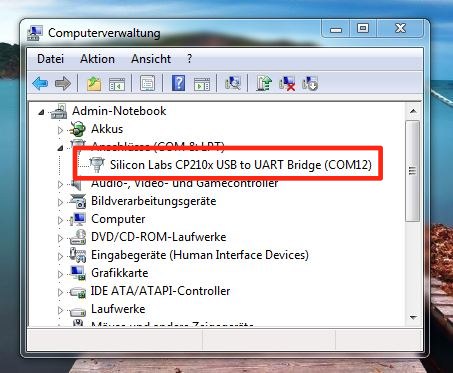Collapse the Admin-Notebook root node
Screen dimensions: 453x373
click(41, 112)
